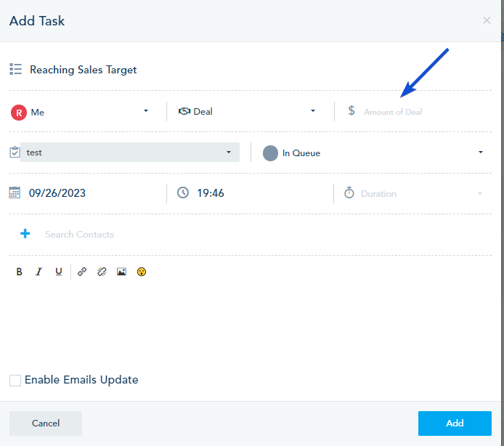Click the clipboard check project icon
Viewport: 504px width, 446px height.
(x=15, y=152)
